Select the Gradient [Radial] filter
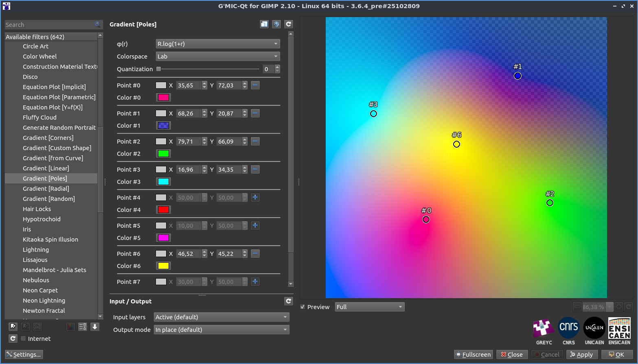 46,189
